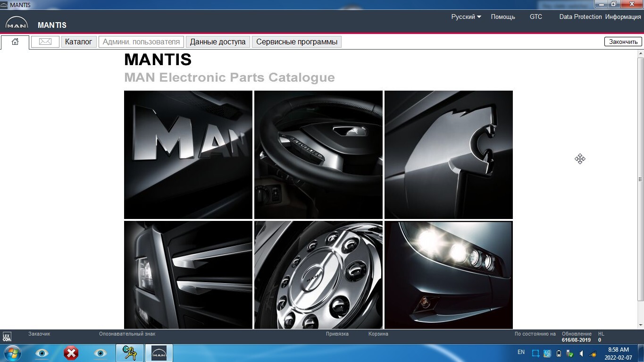This screenshot has height=362, width=644.
Task: Open the GTC link
Action: tap(536, 17)
